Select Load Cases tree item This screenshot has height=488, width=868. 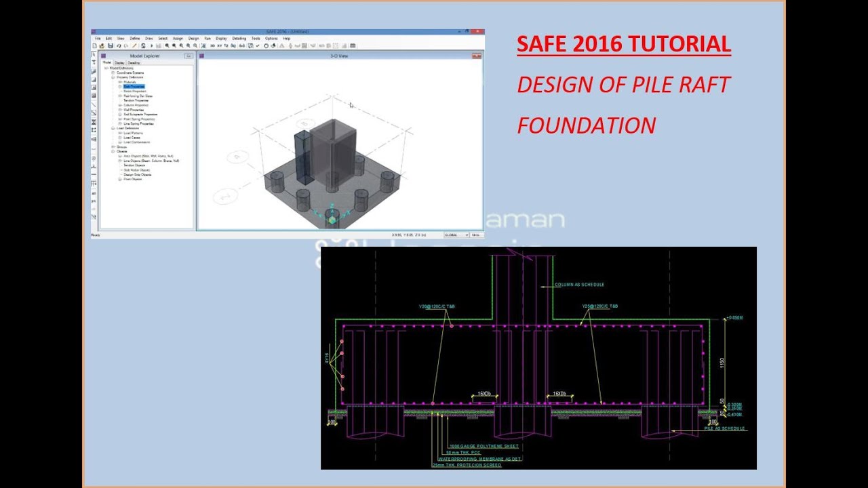[x=133, y=138]
